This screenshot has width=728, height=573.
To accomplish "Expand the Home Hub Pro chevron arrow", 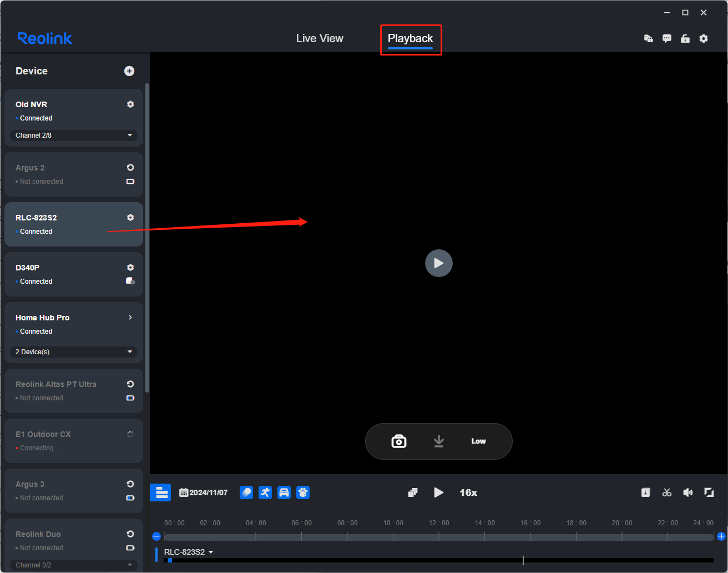I will 130,317.
